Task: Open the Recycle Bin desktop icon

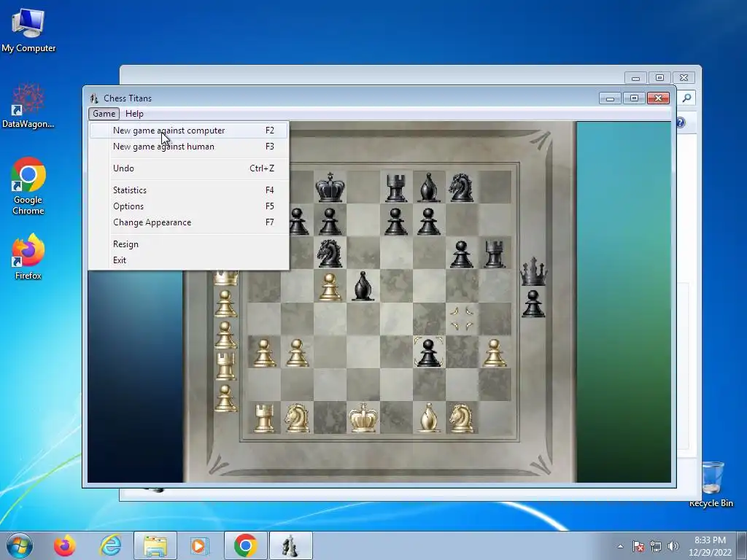Action: click(711, 484)
